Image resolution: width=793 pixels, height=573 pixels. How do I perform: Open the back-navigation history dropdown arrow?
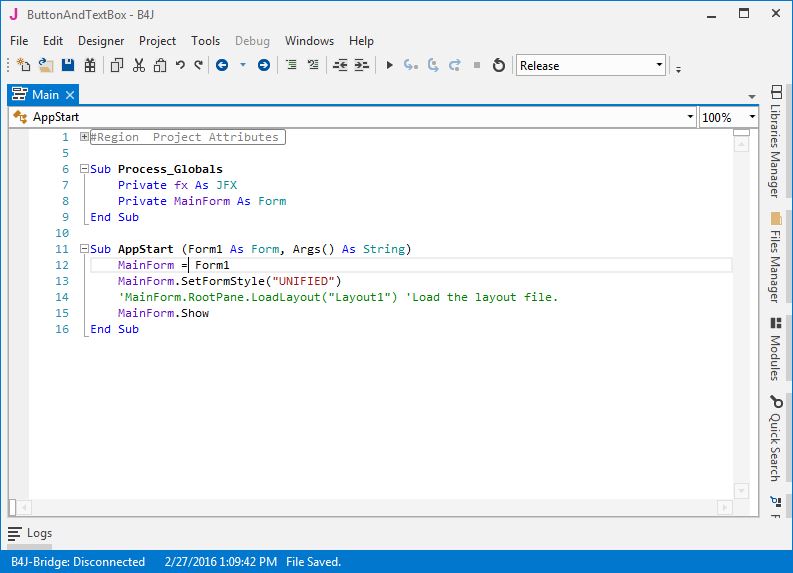pyautogui.click(x=243, y=65)
